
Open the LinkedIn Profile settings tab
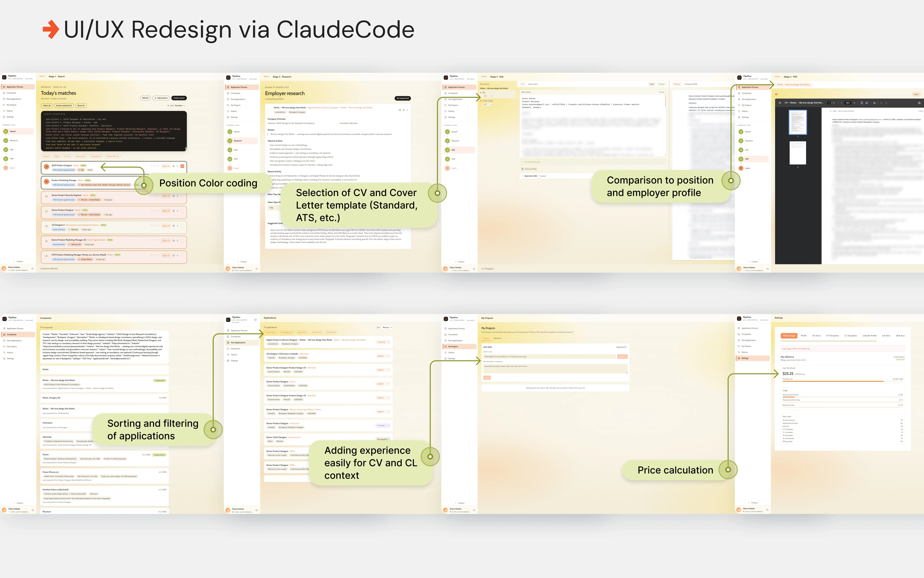(x=869, y=336)
